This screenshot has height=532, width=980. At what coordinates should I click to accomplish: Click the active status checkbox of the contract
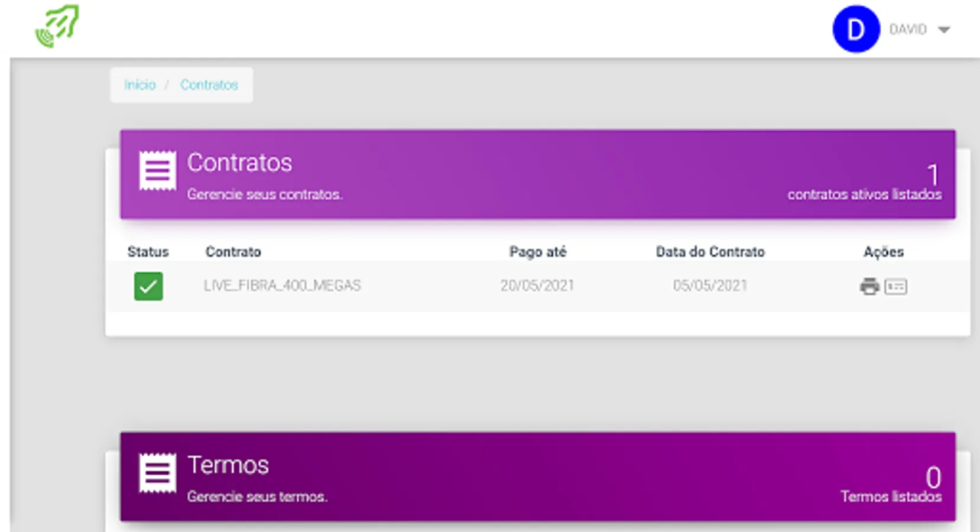pyautogui.click(x=148, y=286)
